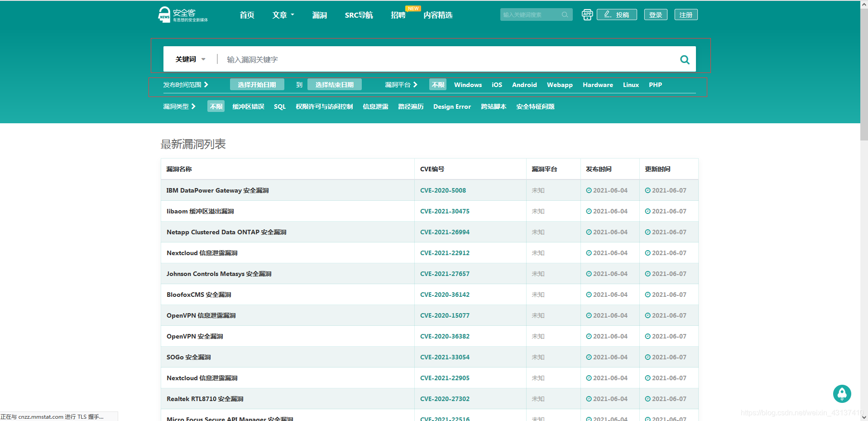Expand the 发布时间范围 chevron
Image resolution: width=868 pixels, height=421 pixels.
206,85
